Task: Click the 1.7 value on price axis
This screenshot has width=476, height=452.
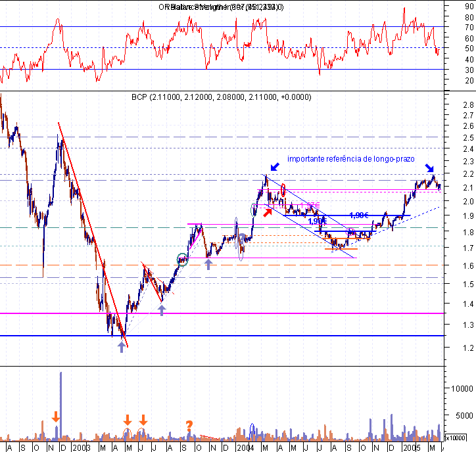Action: coord(468,248)
